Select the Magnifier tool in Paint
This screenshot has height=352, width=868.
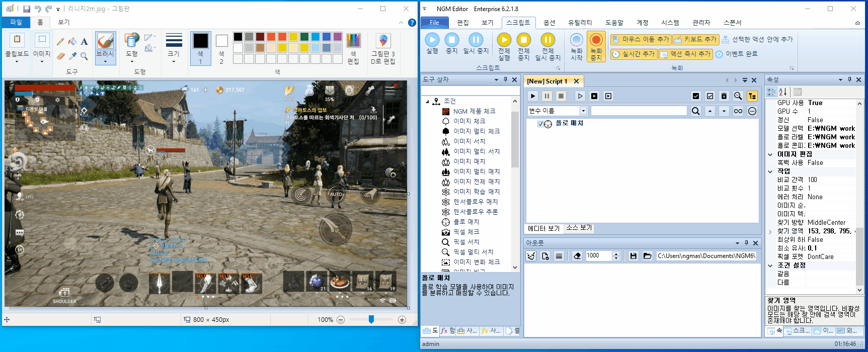(84, 56)
